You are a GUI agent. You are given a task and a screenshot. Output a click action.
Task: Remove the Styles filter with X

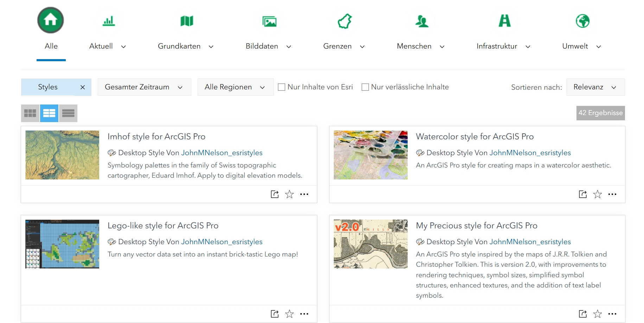coord(83,87)
